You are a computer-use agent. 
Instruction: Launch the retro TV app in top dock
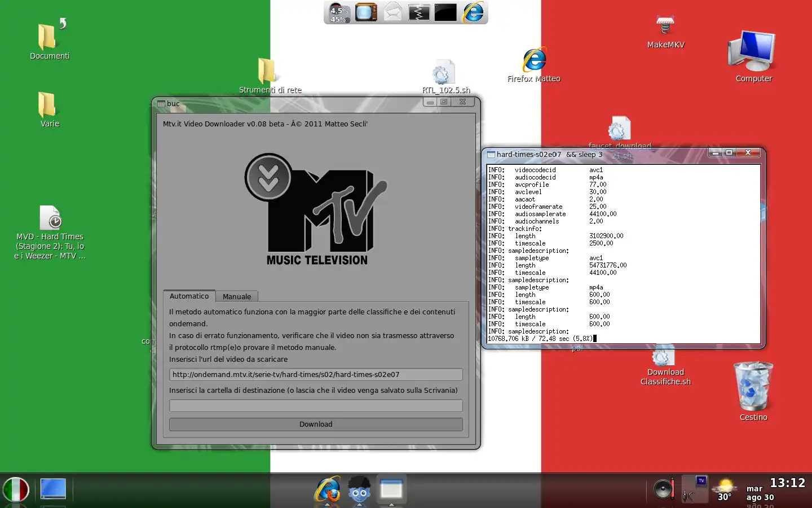365,12
